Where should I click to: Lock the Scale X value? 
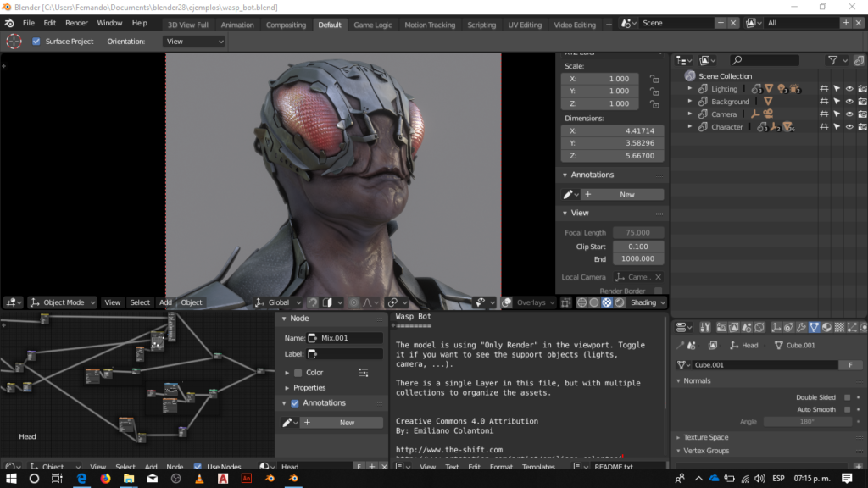point(654,78)
